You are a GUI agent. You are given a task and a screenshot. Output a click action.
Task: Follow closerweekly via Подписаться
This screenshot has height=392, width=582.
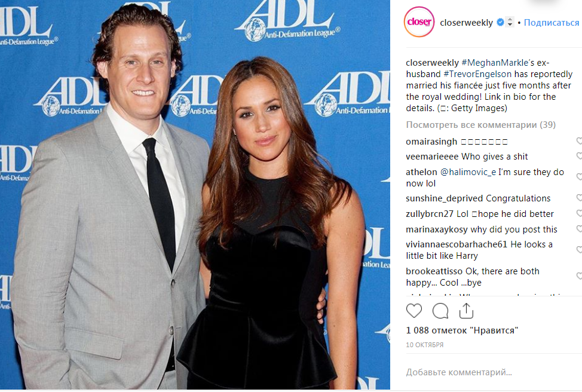pyautogui.click(x=551, y=23)
